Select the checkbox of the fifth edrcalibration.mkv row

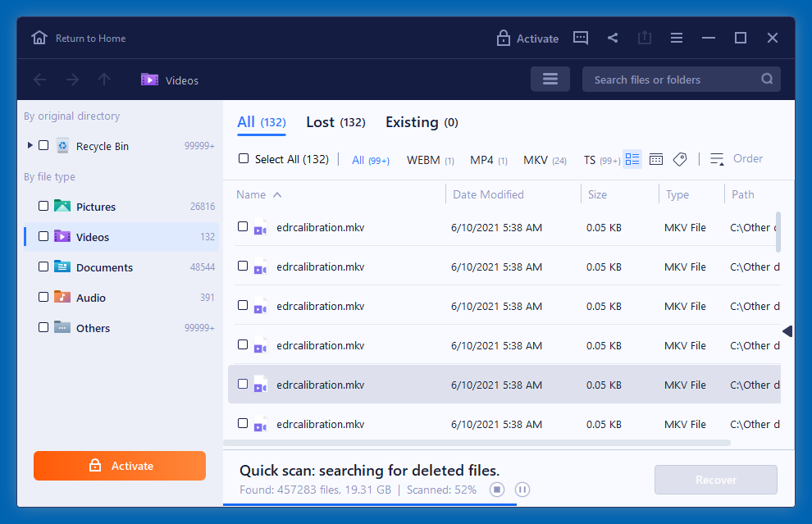[x=243, y=385]
